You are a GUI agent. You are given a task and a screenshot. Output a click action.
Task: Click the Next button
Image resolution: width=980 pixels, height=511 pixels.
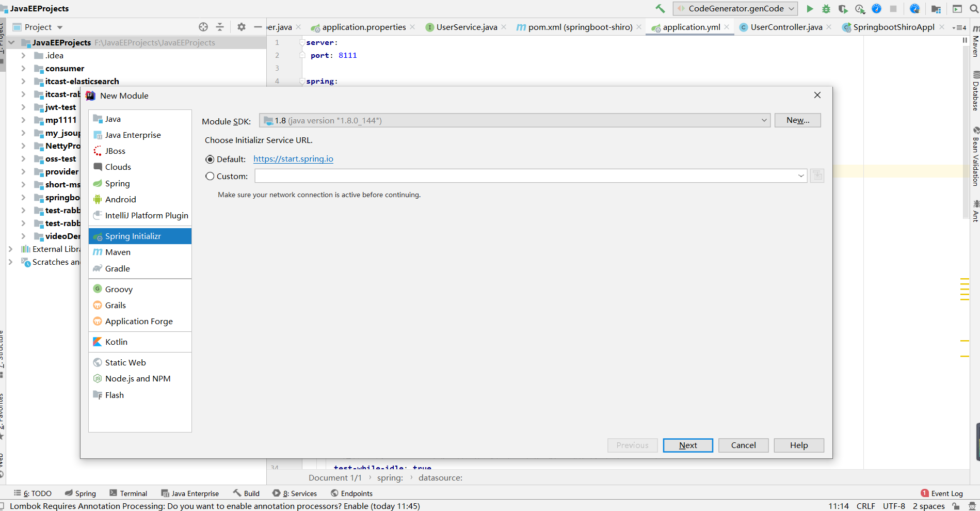(x=687, y=445)
